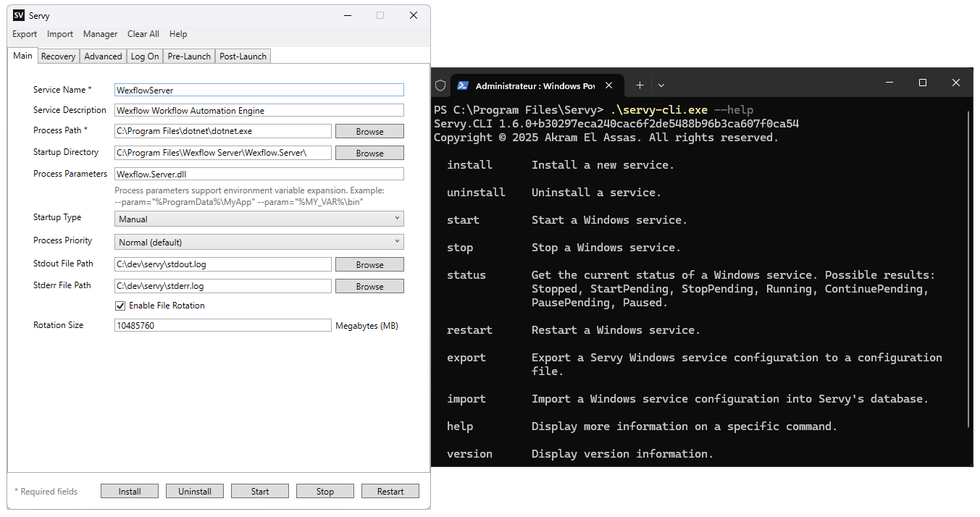The image size is (980, 517).
Task: Close the PowerShell window
Action: pos(956,83)
